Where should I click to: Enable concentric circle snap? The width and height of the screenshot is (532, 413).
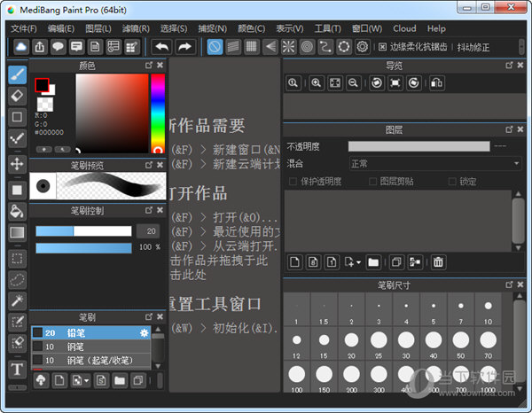307,46
